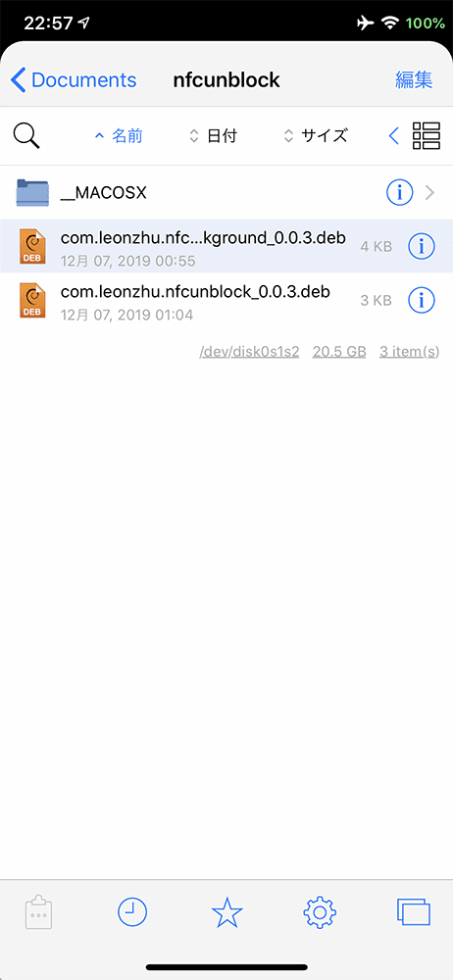Screen dimensions: 453x980
Task: Collapse the sort bar chevron
Action: tap(393, 135)
